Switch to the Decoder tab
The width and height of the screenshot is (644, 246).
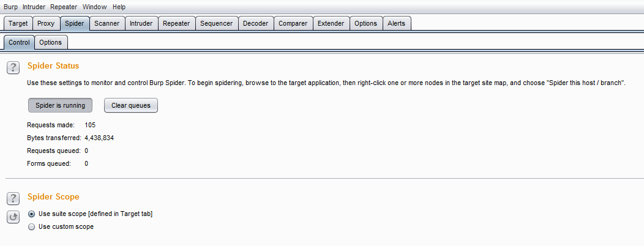click(255, 23)
